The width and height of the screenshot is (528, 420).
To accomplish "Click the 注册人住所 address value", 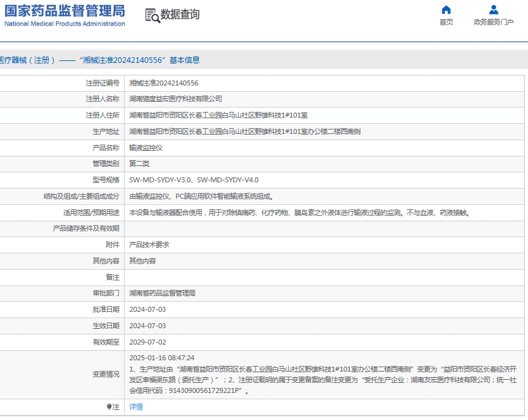I will [x=218, y=116].
